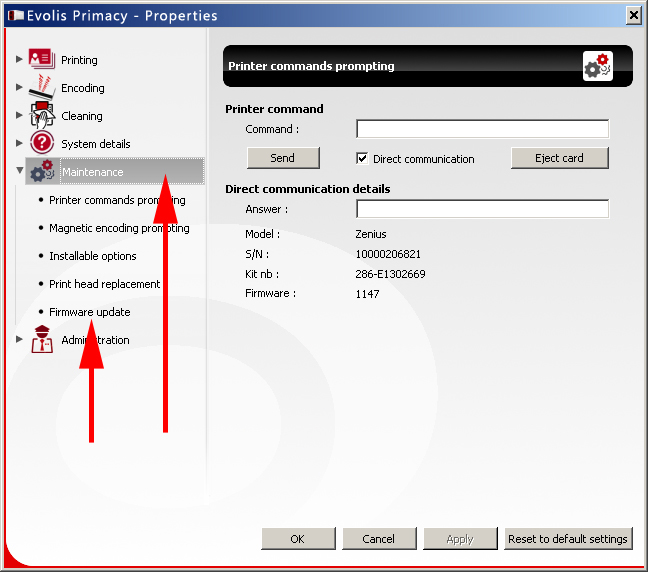This screenshot has width=648, height=572.
Task: Click the System details question-mark icon
Action: [42, 143]
